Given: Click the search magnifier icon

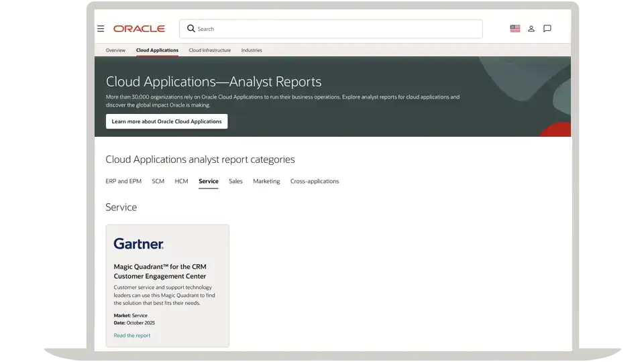Looking at the screenshot, I should [x=191, y=28].
